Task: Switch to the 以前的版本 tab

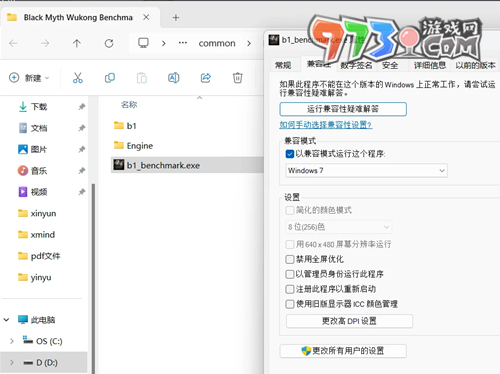Action: pyautogui.click(x=475, y=65)
